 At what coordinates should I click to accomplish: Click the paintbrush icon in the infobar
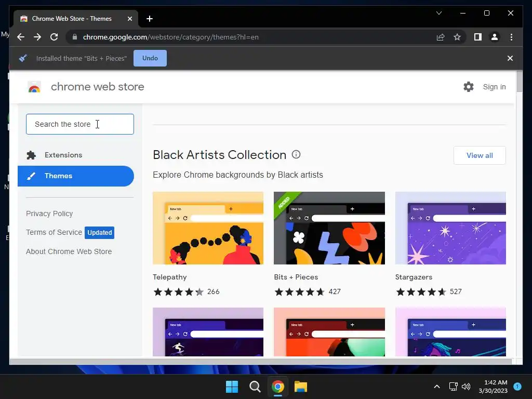coord(23,58)
